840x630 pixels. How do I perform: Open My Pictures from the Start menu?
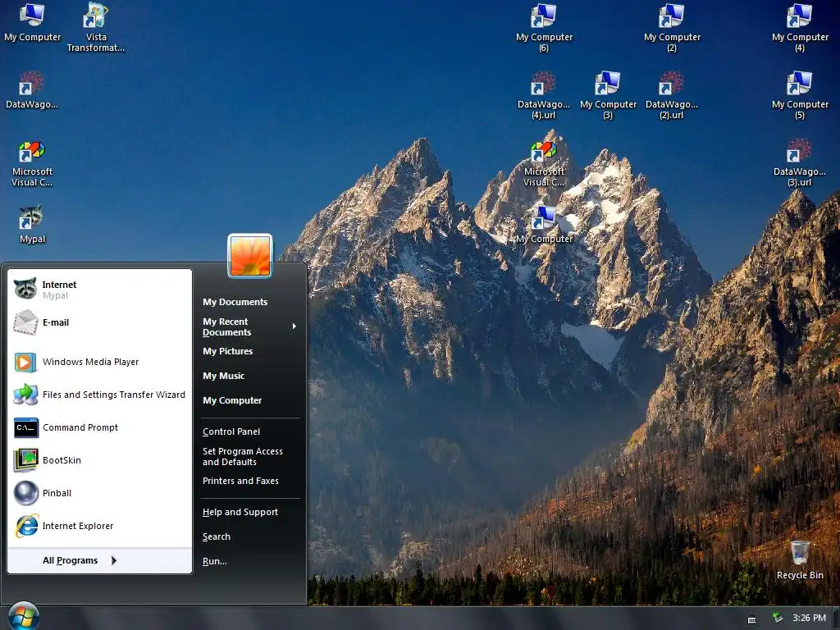pyautogui.click(x=228, y=351)
